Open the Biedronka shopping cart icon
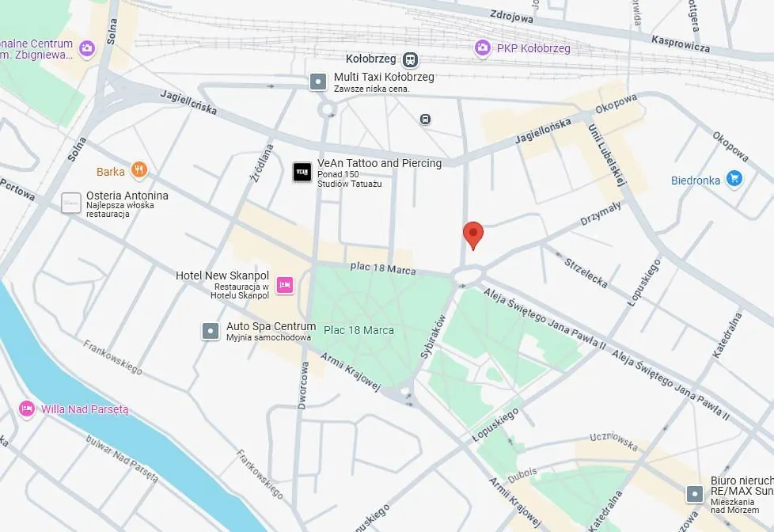This screenshot has width=774, height=532. 734,179
